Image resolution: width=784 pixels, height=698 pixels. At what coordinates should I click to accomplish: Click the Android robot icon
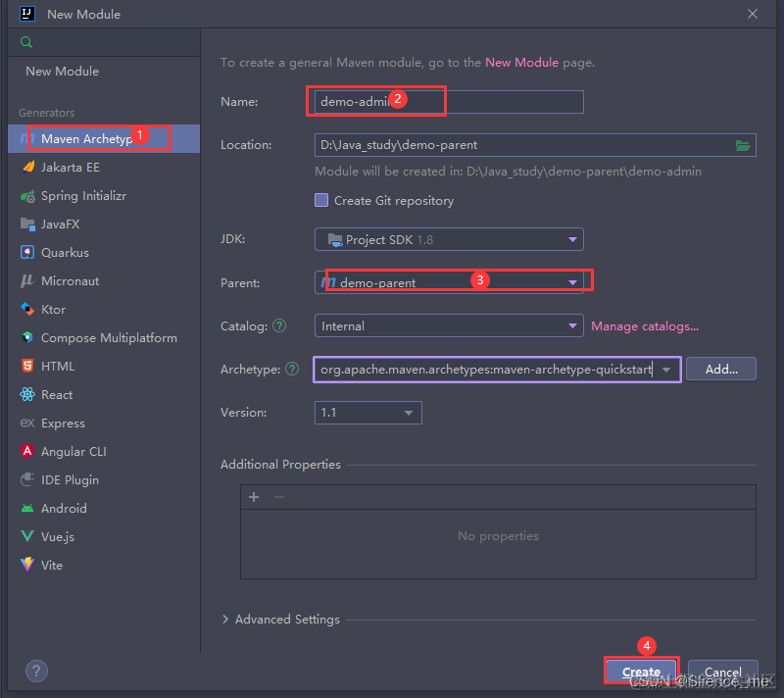tap(27, 509)
